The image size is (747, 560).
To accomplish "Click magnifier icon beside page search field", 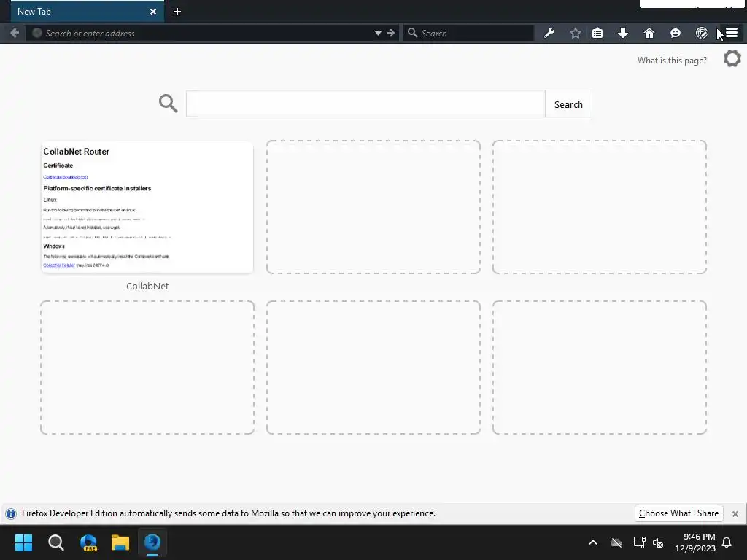I will (x=169, y=104).
